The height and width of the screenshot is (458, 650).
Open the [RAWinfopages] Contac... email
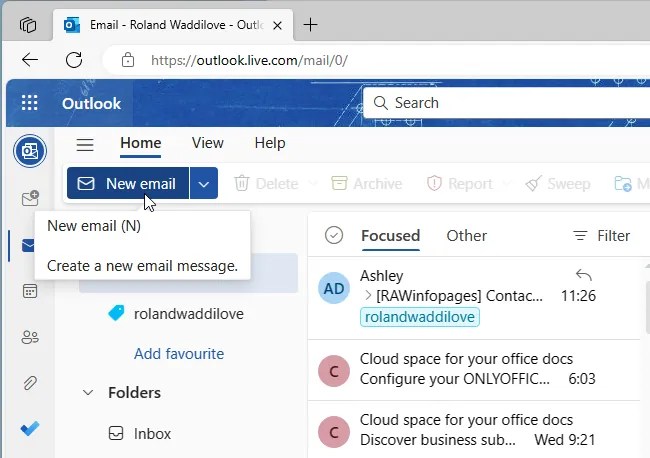pyautogui.click(x=474, y=298)
